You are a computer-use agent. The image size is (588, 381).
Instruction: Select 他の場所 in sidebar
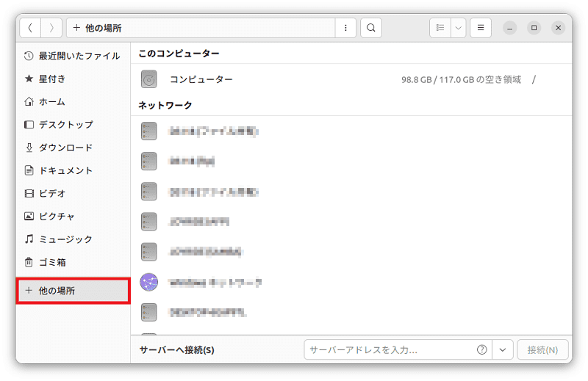[x=73, y=291]
